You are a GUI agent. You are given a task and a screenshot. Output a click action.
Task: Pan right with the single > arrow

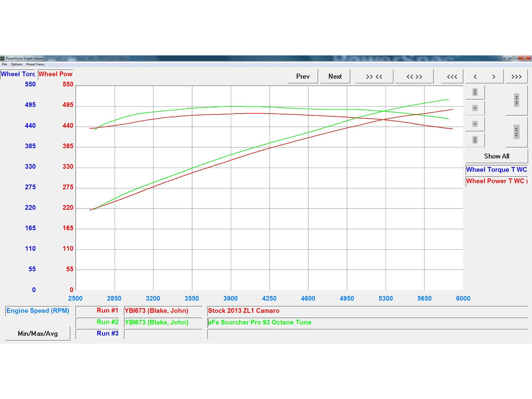coord(494,76)
